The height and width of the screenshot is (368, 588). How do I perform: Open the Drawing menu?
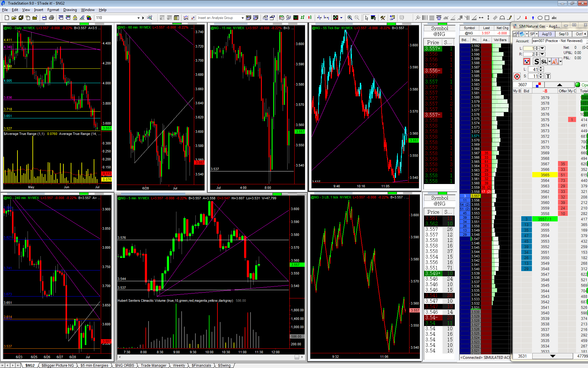[70, 10]
